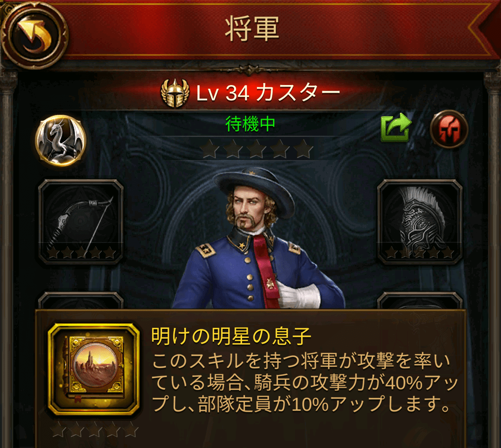Screen dimensions: 501x448
Task: Select the partially hidden lower-right equipment slot
Action: (420, 301)
